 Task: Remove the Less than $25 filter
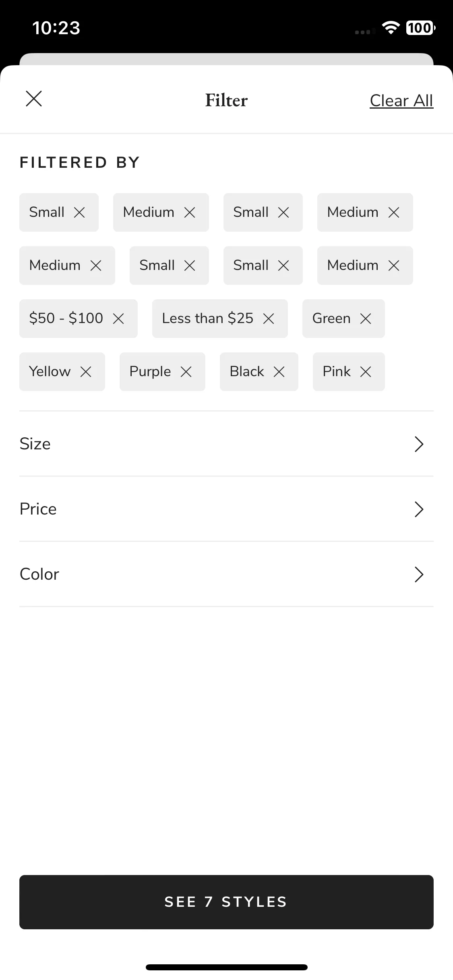tap(269, 319)
